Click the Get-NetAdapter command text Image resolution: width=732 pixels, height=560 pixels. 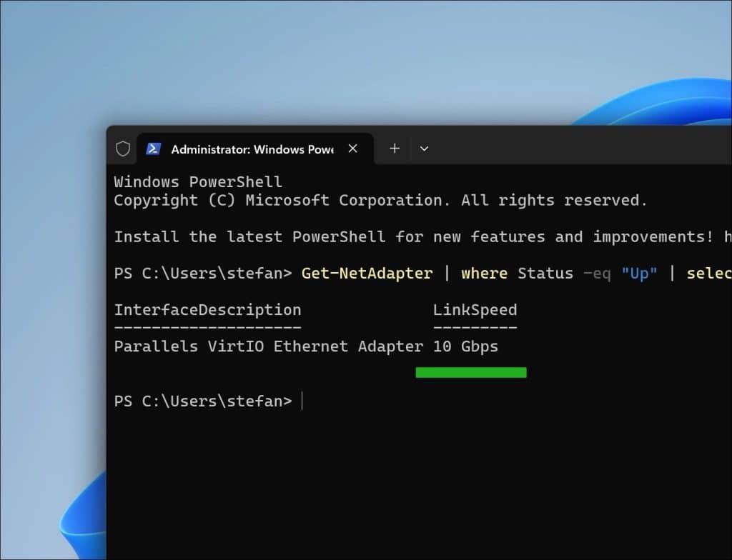click(x=367, y=273)
